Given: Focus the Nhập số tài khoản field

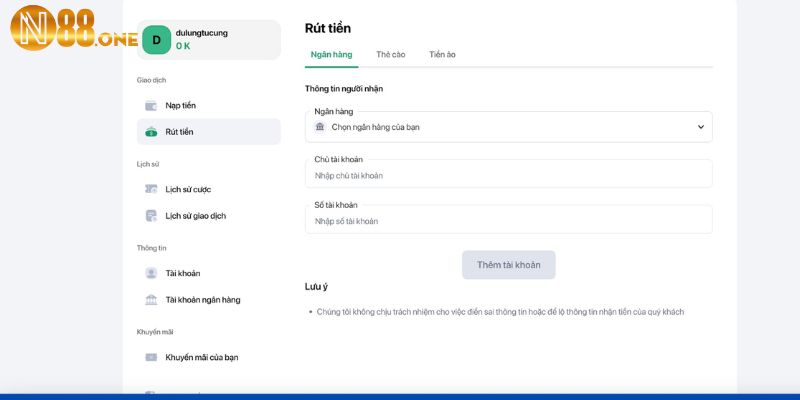Looking at the screenshot, I should coord(508,221).
